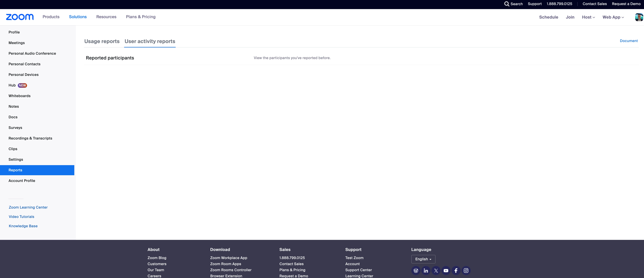Image resolution: width=644 pixels, height=278 pixels.
Task: Open the Reported participants report
Action: click(x=110, y=58)
